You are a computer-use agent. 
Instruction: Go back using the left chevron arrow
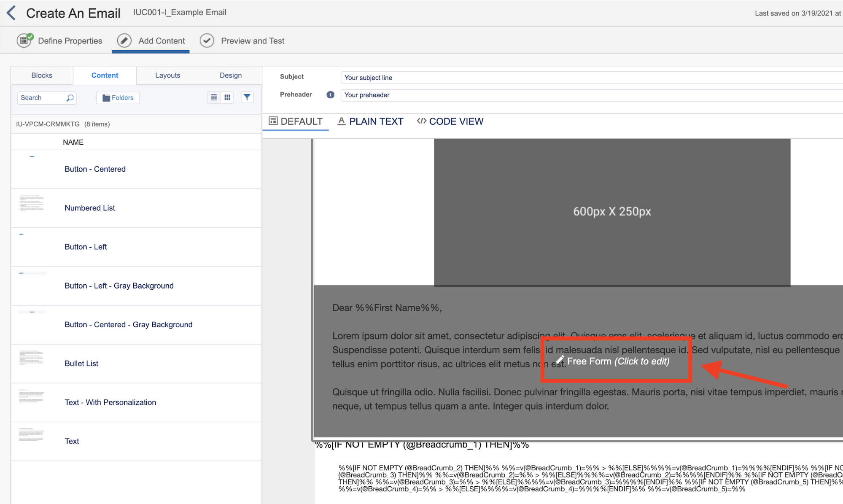coord(11,13)
